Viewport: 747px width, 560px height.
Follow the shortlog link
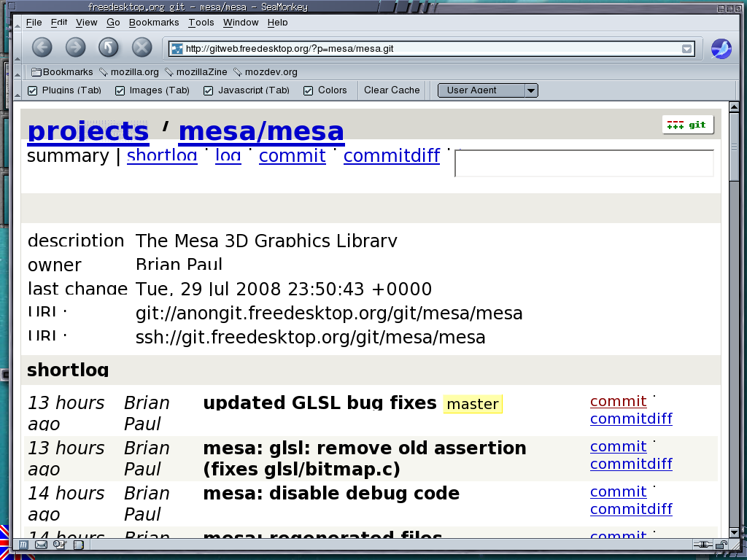pyautogui.click(x=162, y=155)
